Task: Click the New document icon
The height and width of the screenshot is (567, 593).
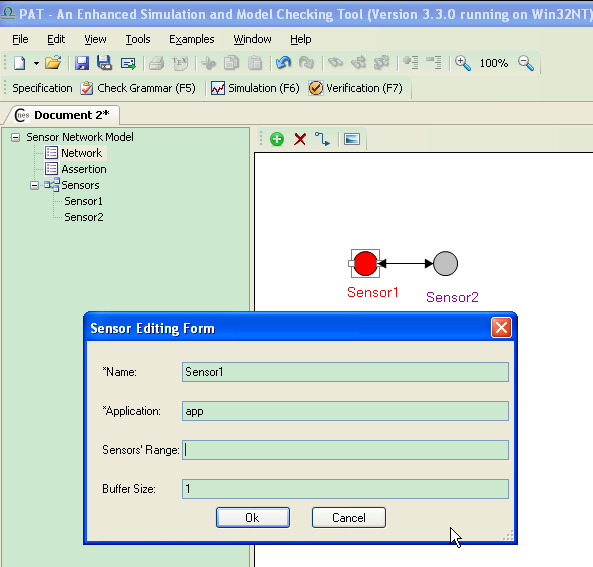Action: click(x=19, y=63)
